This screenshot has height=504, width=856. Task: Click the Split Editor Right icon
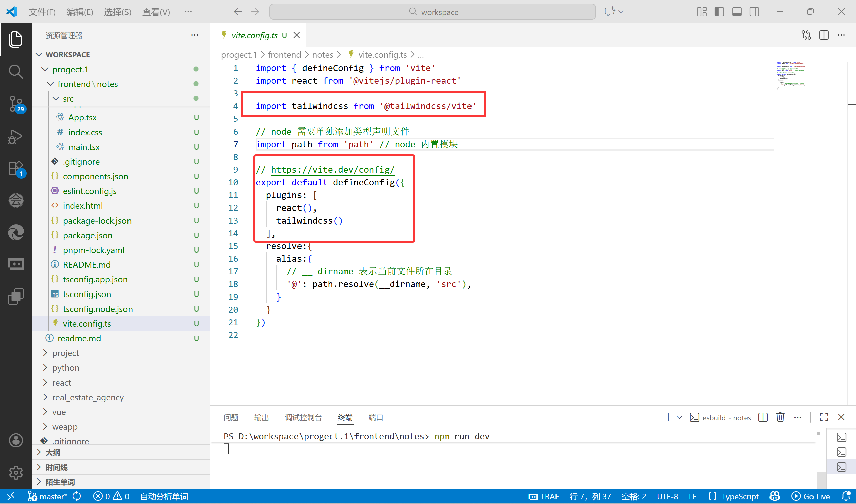point(824,35)
